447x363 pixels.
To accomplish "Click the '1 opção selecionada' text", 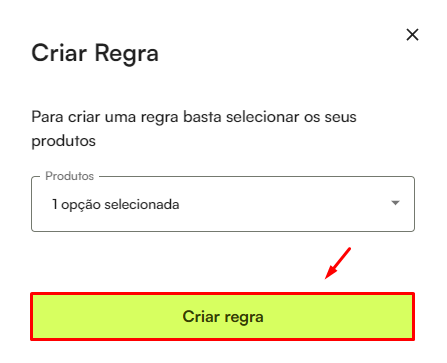I will pos(116,204).
